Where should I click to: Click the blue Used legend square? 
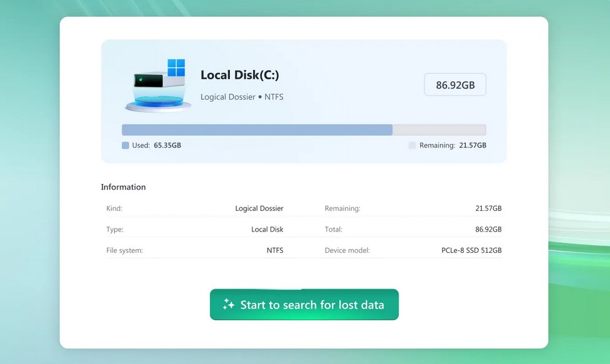(126, 145)
